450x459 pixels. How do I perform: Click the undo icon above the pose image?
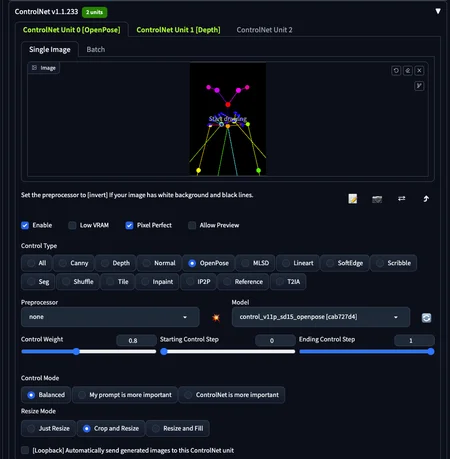[x=396, y=71]
